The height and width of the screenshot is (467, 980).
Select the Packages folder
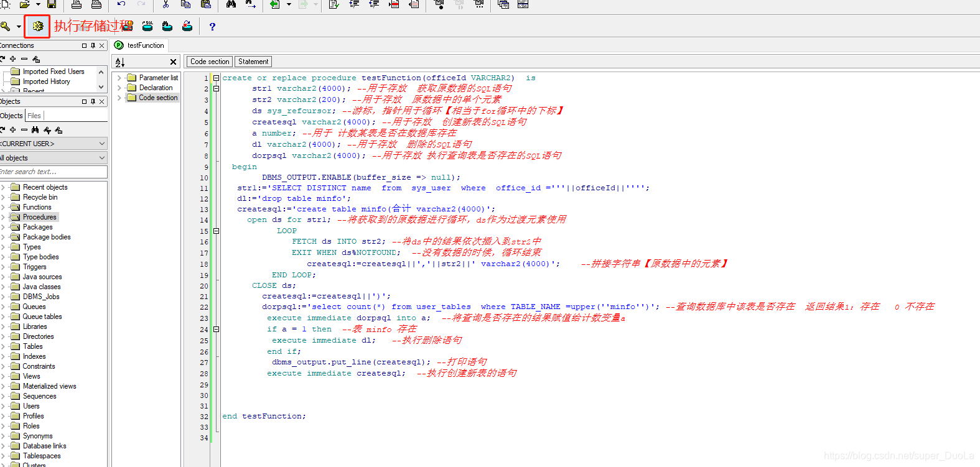(37, 227)
